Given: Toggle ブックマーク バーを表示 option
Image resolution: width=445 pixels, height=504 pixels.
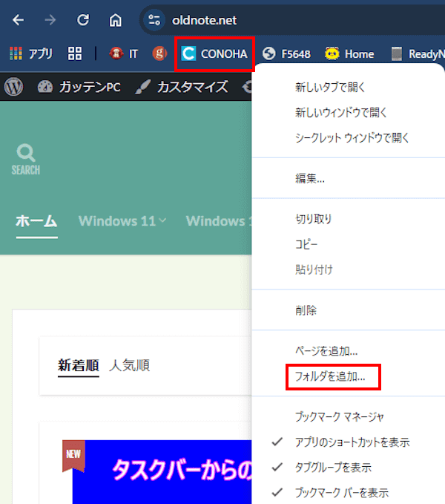Looking at the screenshot, I should (x=341, y=492).
